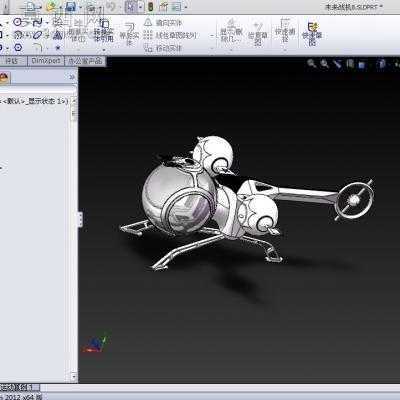Click the Rebuild traffic light icon
The width and height of the screenshot is (400, 400).
(x=150, y=7)
